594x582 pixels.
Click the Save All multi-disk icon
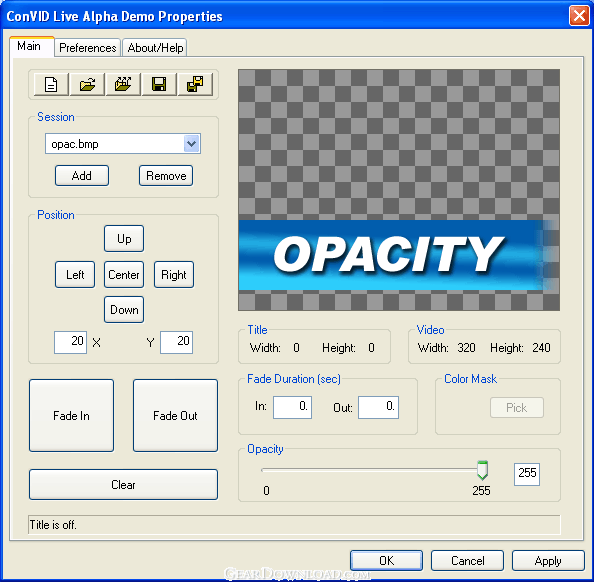coord(195,84)
